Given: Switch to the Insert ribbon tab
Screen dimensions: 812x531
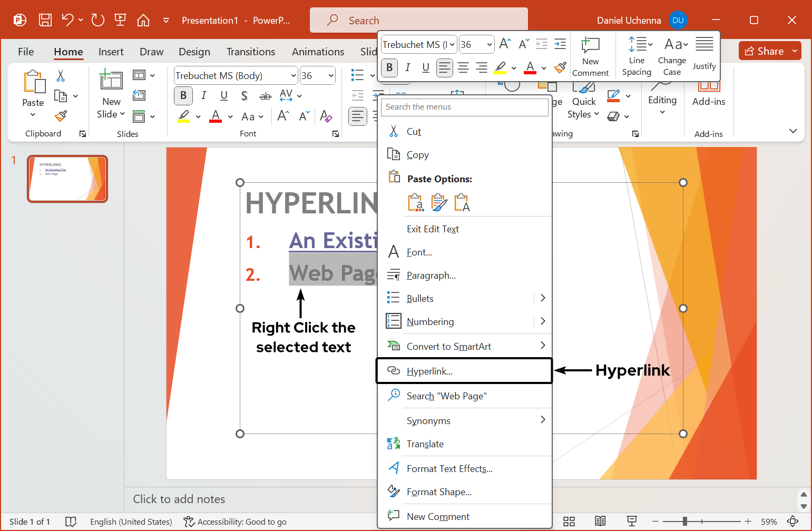Looking at the screenshot, I should click(111, 52).
